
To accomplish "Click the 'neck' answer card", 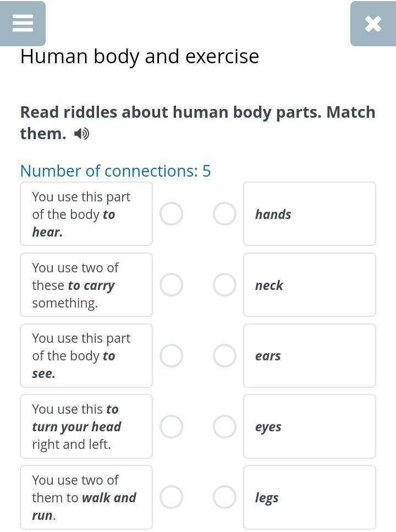I will click(x=309, y=285).
